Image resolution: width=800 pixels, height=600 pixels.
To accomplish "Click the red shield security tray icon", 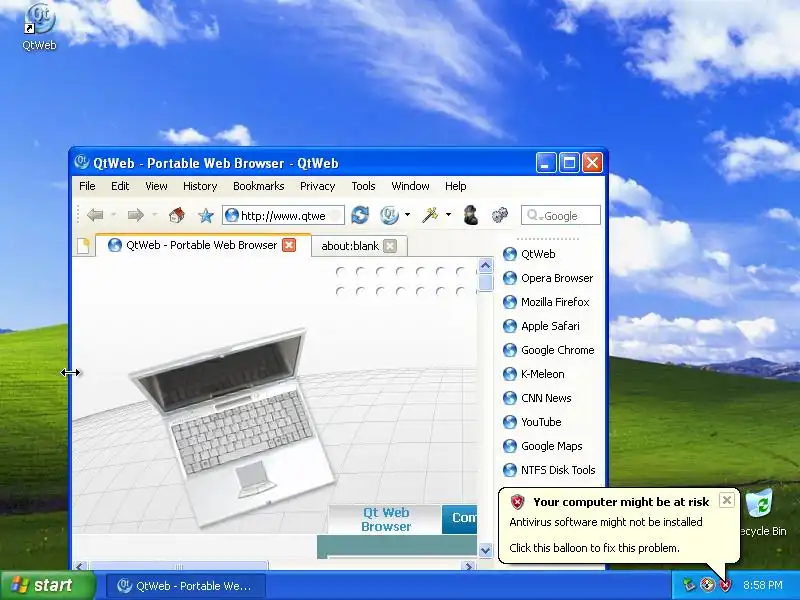I will pyautogui.click(x=725, y=585).
